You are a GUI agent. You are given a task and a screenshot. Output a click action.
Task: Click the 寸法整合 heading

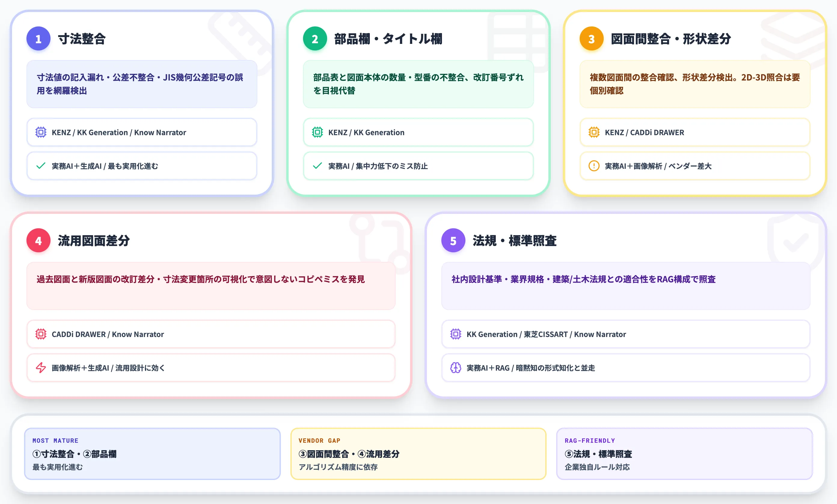[x=82, y=39]
